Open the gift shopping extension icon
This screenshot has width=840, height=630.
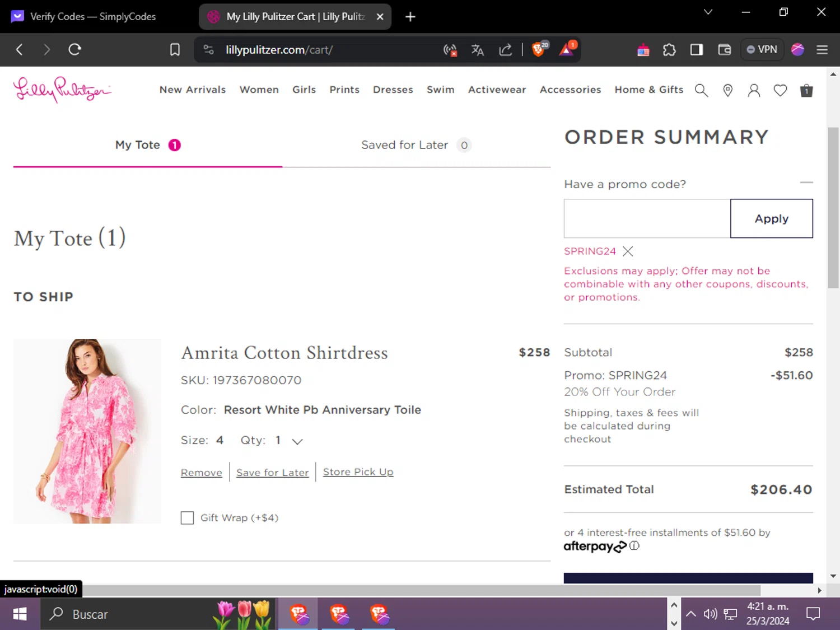point(643,50)
